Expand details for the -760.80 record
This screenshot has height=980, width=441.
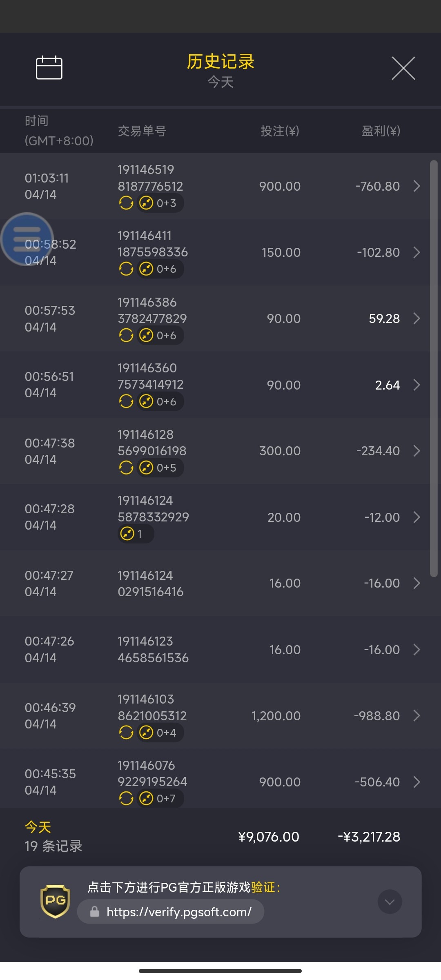(416, 186)
